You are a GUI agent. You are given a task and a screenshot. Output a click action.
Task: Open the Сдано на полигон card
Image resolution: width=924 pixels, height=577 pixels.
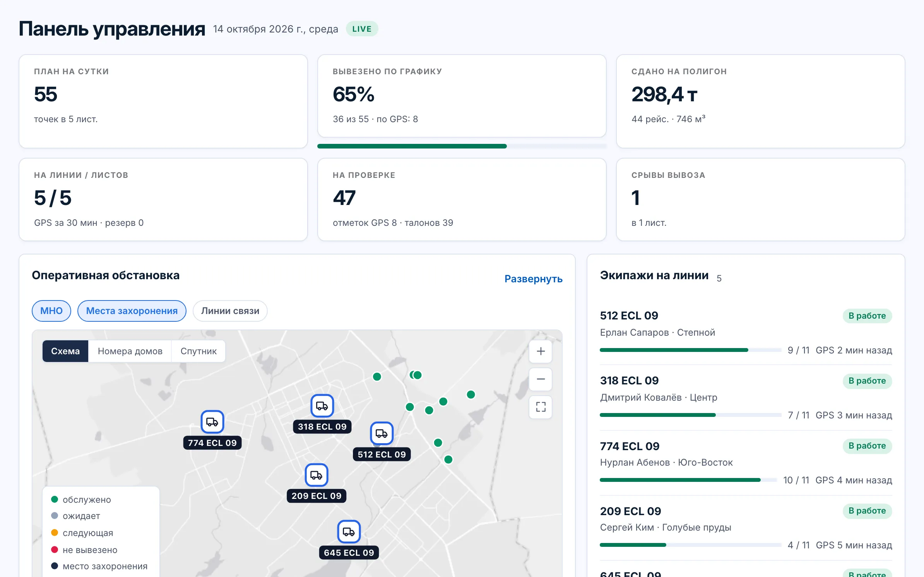click(760, 101)
